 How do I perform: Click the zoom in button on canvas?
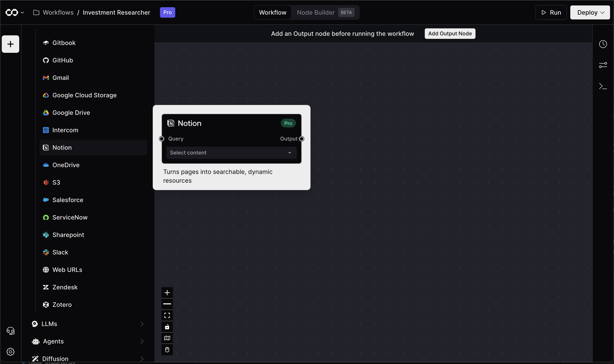167,292
